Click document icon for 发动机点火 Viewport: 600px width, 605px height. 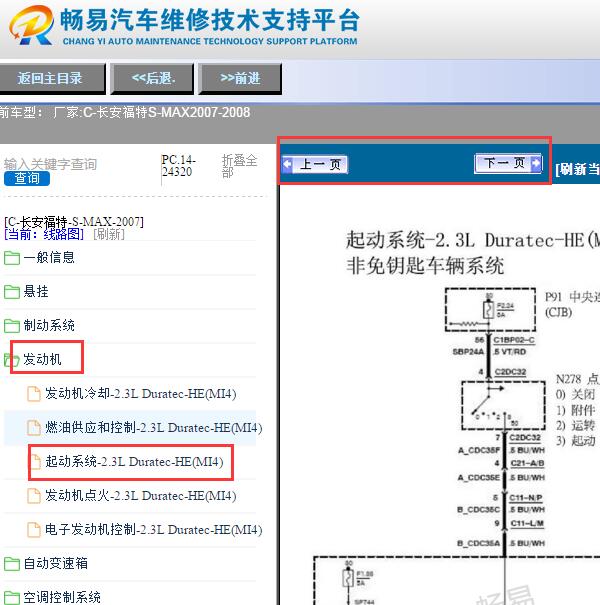pyautogui.click(x=34, y=496)
